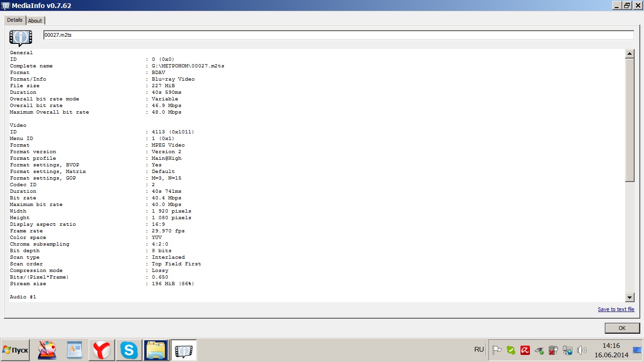Click the OK button
Image resolution: width=644 pixels, height=362 pixels.
pyautogui.click(x=622, y=328)
